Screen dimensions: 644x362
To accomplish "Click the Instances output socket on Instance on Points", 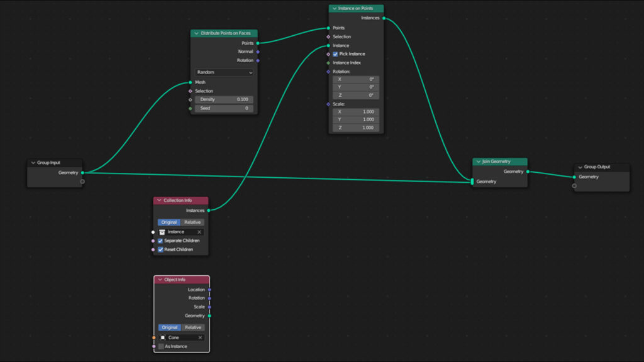I will point(384,18).
